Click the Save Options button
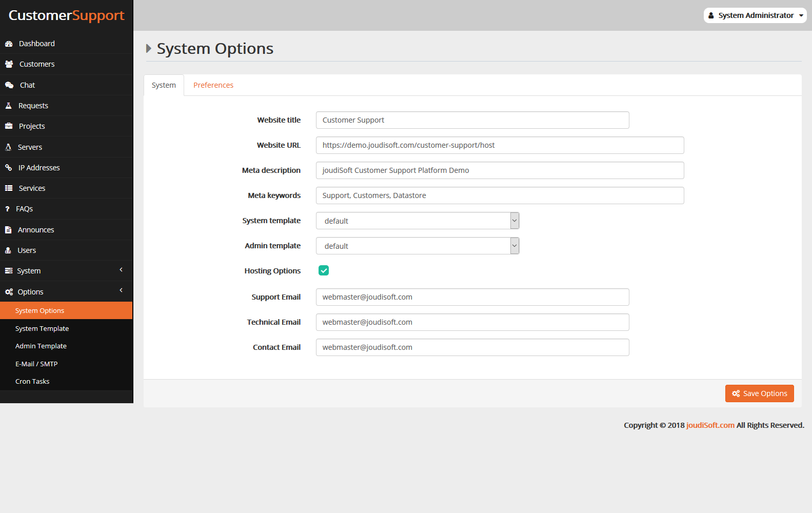812x513 pixels. coord(760,393)
